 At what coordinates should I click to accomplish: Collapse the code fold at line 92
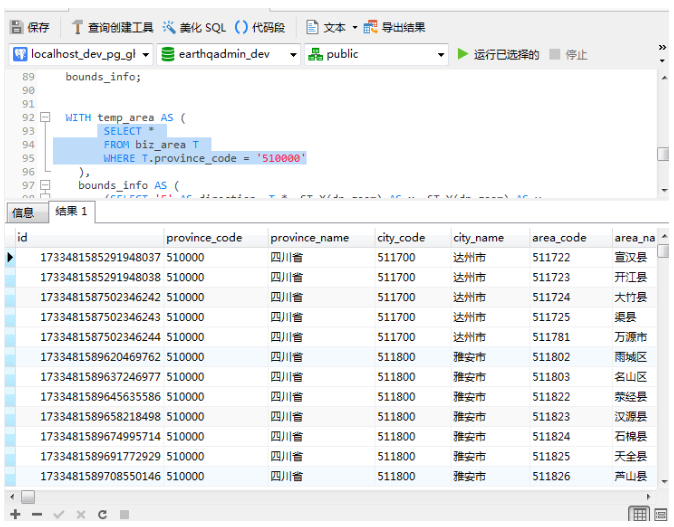point(45,117)
